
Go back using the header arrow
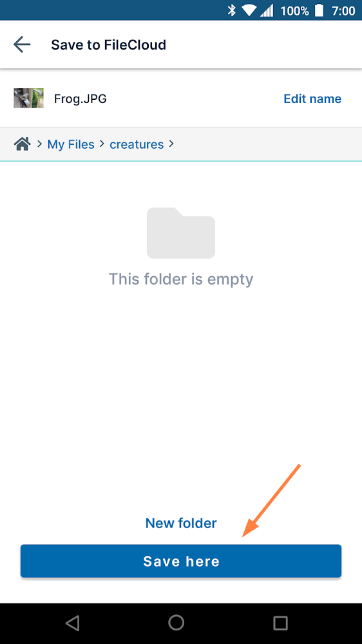[x=22, y=44]
